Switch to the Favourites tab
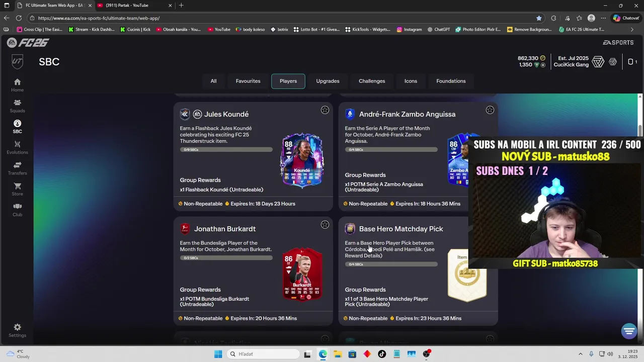 248,81
